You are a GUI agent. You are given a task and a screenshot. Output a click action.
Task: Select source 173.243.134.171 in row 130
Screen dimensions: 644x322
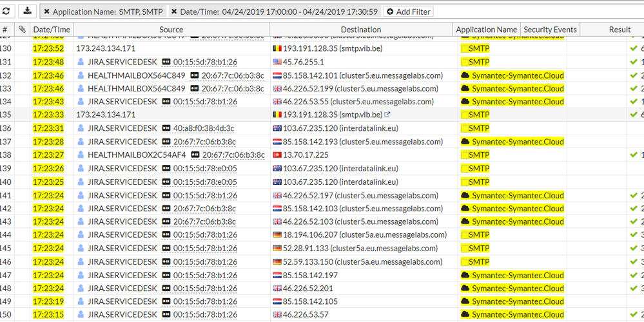pyautogui.click(x=106, y=48)
